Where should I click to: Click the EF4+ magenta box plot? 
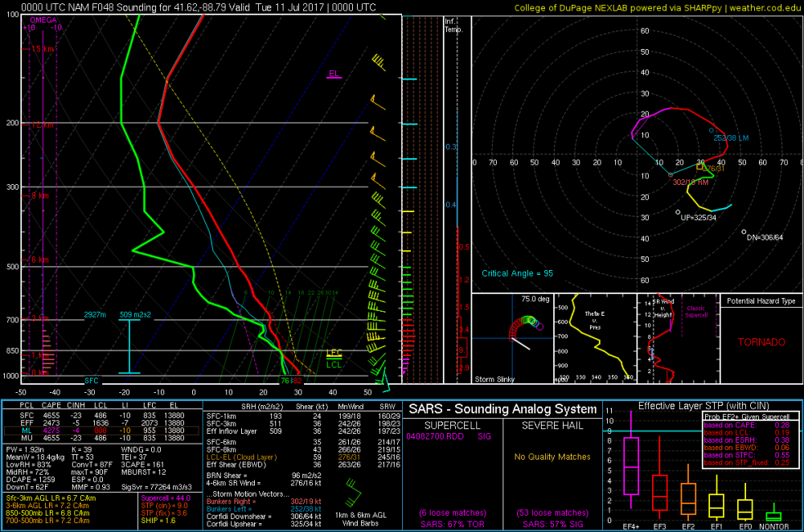pos(630,466)
